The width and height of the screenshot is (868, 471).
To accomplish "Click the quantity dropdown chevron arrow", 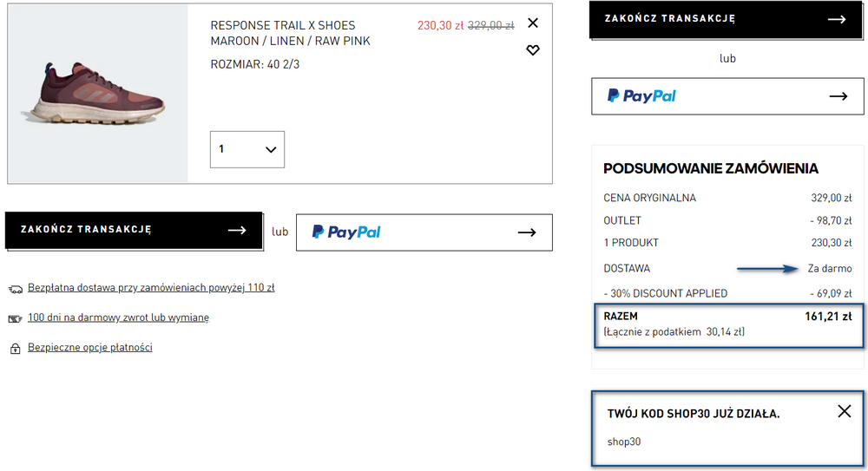I will click(x=271, y=149).
